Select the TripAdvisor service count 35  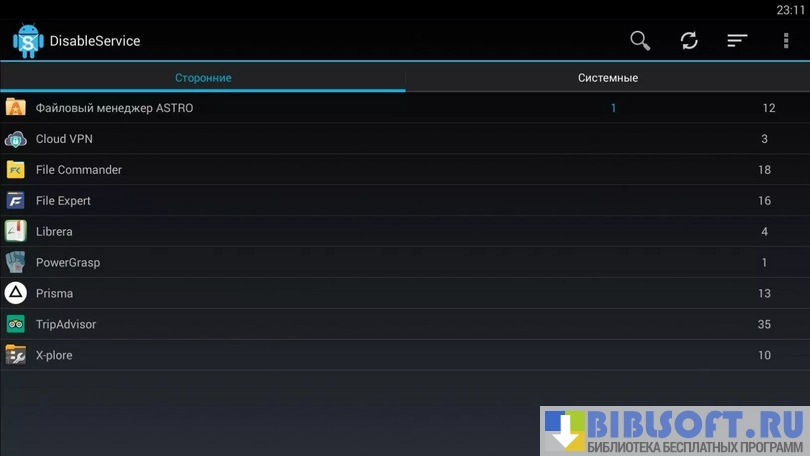coord(764,324)
